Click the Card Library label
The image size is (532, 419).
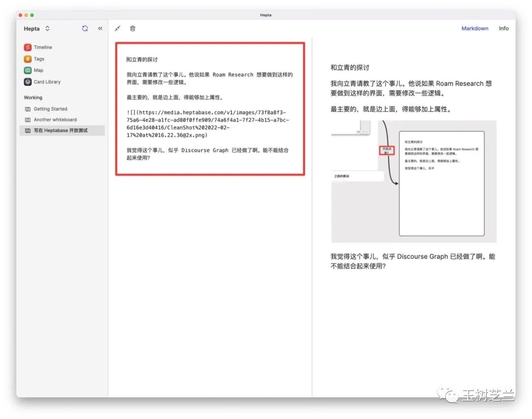(x=47, y=82)
